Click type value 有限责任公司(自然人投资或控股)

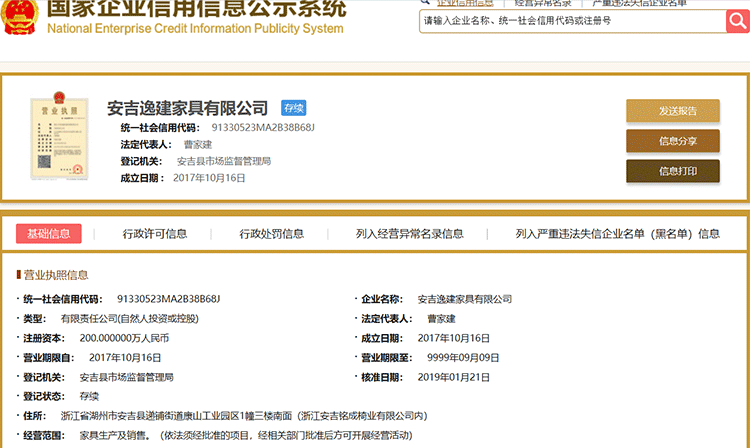130,318
